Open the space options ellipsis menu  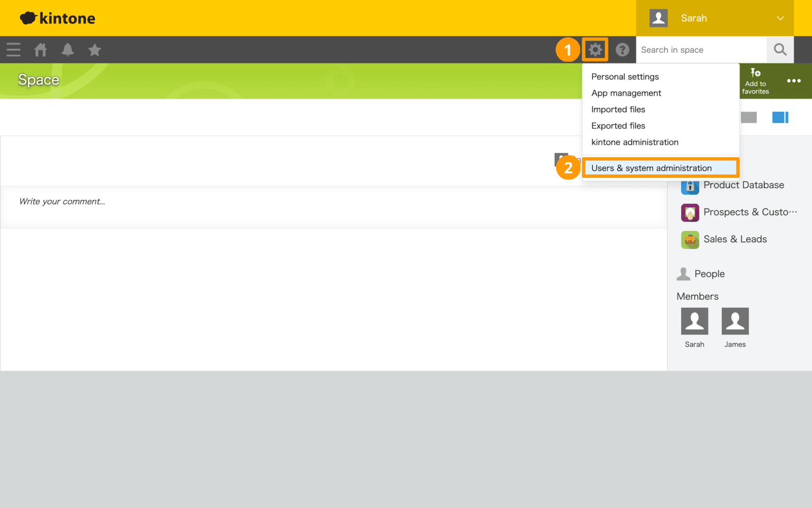tap(794, 81)
